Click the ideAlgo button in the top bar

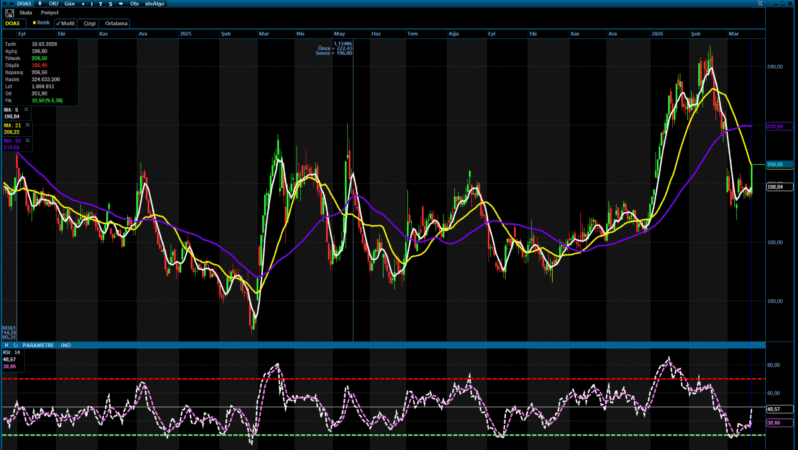coord(154,4)
